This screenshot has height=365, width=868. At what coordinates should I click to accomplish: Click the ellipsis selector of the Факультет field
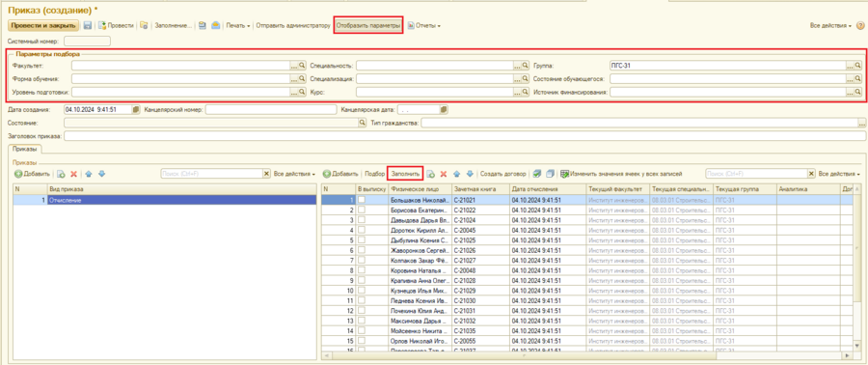point(294,66)
